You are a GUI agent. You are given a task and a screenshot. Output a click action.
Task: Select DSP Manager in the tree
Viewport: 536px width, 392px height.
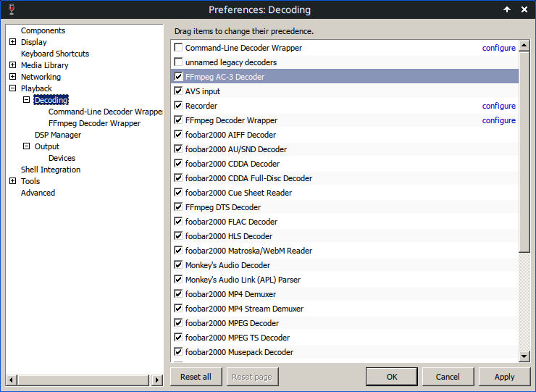58,135
